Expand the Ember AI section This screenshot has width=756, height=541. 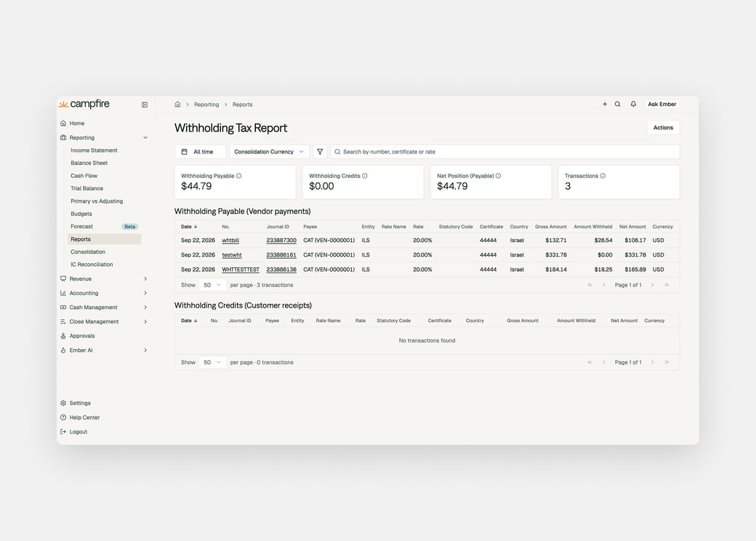pyautogui.click(x=145, y=350)
